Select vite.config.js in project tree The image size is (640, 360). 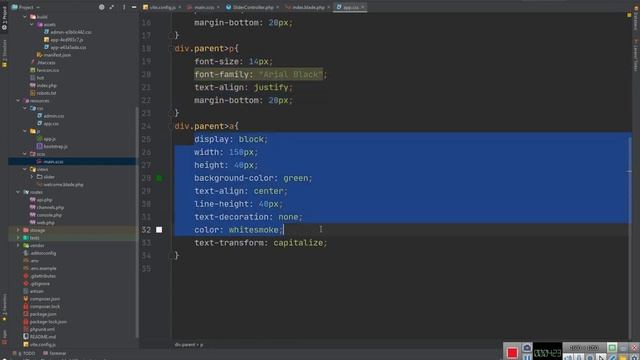(x=39, y=345)
